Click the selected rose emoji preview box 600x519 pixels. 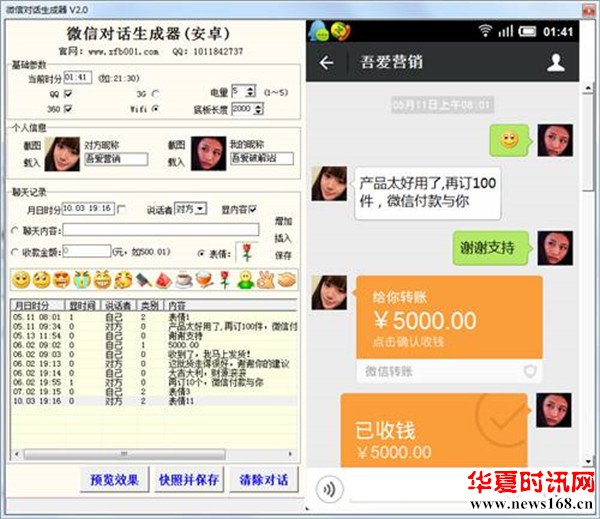[247, 253]
